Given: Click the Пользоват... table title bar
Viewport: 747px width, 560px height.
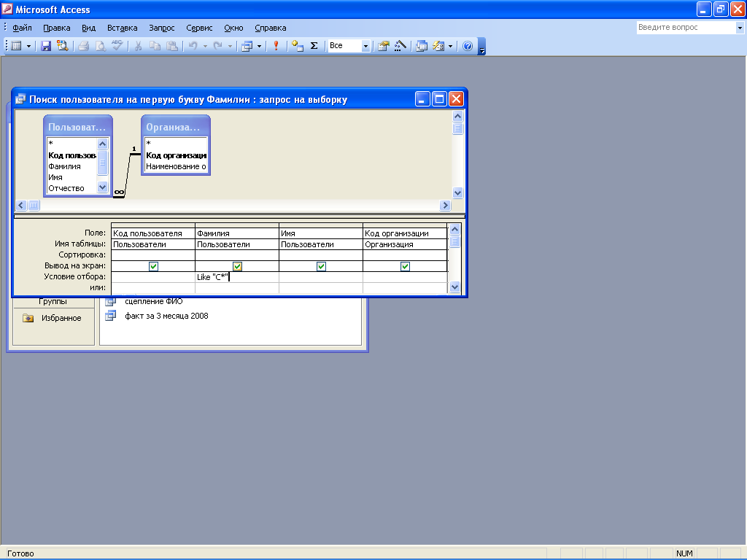Looking at the screenshot, I should [77, 127].
